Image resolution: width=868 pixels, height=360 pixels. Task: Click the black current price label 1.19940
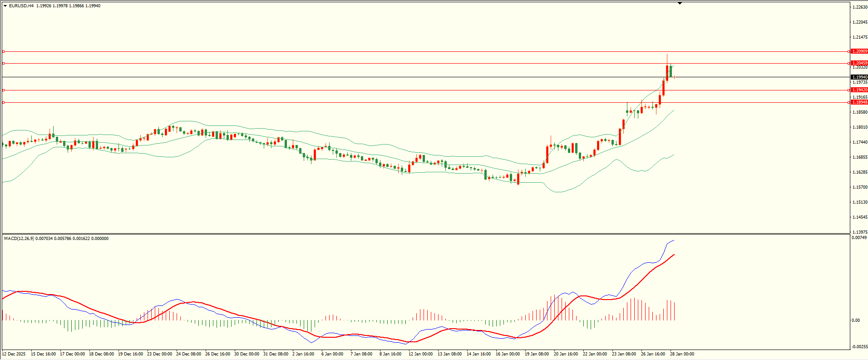(859, 77)
